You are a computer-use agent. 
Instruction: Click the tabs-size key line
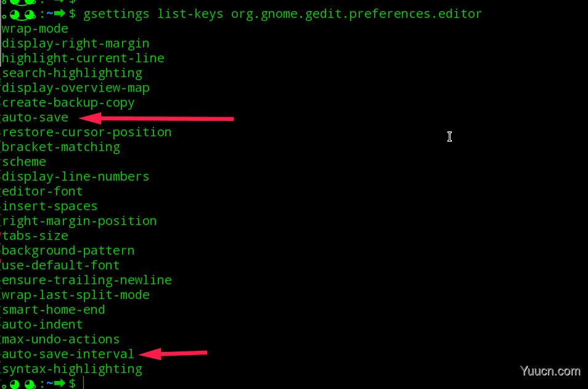click(35, 235)
